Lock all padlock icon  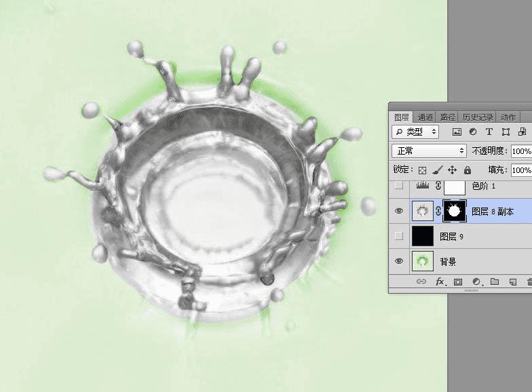click(x=468, y=170)
